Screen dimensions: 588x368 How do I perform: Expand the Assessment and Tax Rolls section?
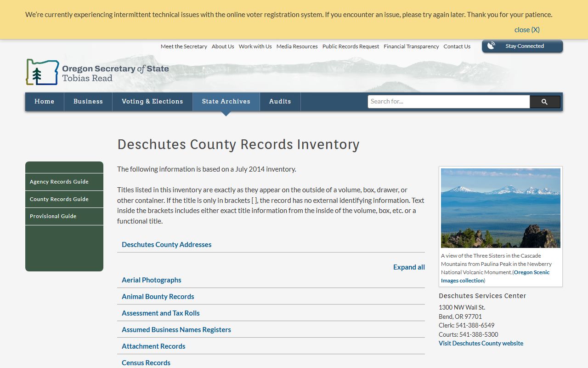[x=271, y=313]
